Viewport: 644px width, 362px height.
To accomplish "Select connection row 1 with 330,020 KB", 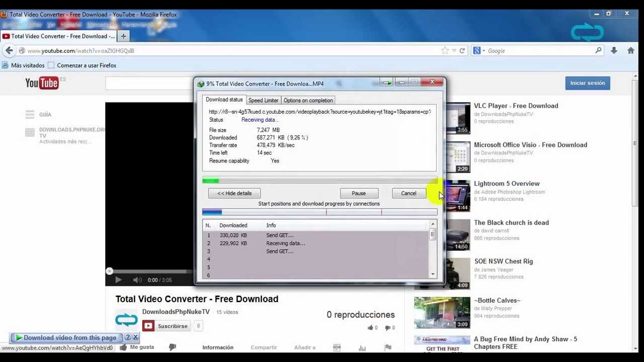I will click(315, 235).
